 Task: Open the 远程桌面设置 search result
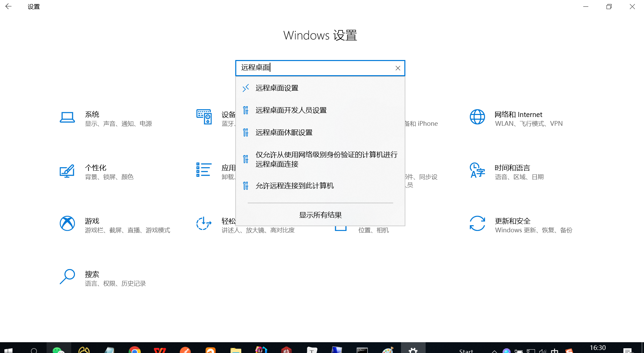320,88
